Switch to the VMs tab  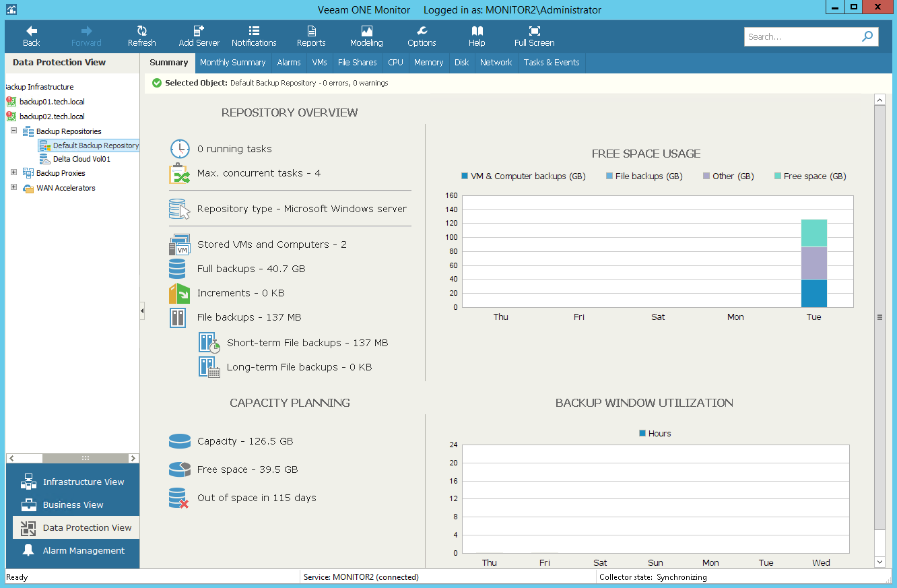(x=320, y=63)
